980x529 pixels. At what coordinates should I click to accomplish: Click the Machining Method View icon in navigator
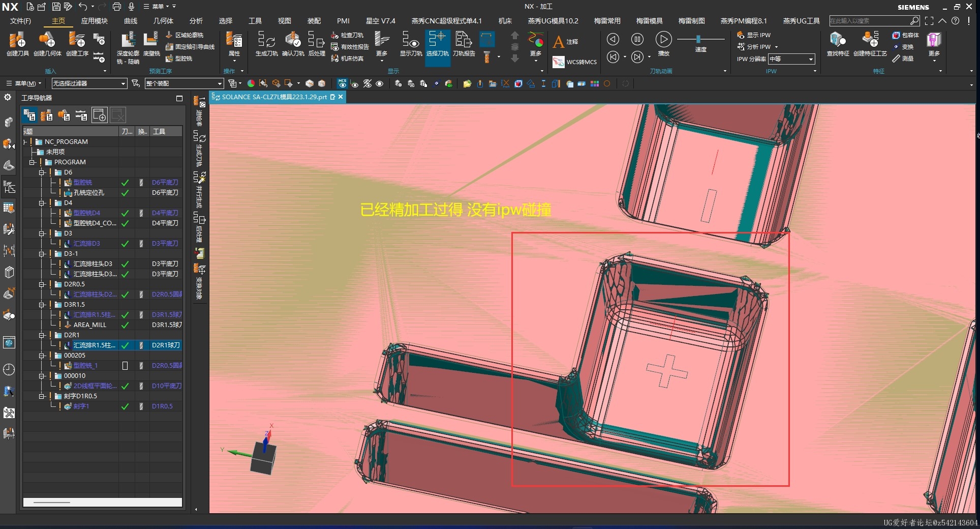pos(81,115)
